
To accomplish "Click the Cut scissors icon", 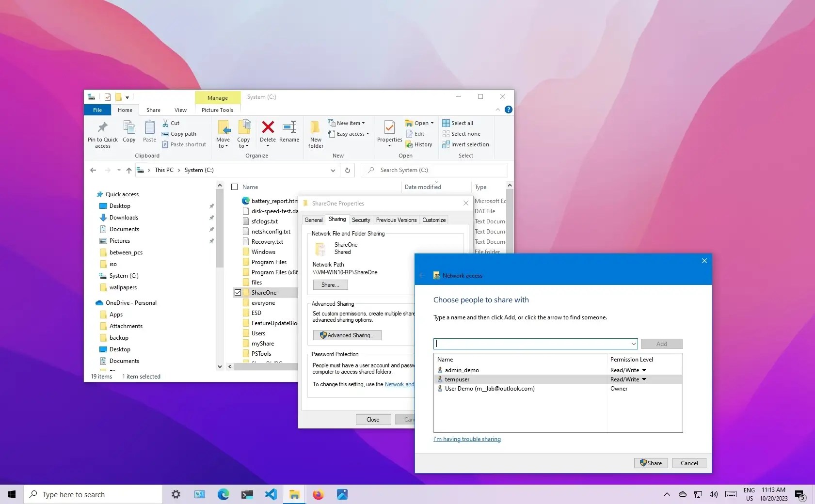I will 165,123.
